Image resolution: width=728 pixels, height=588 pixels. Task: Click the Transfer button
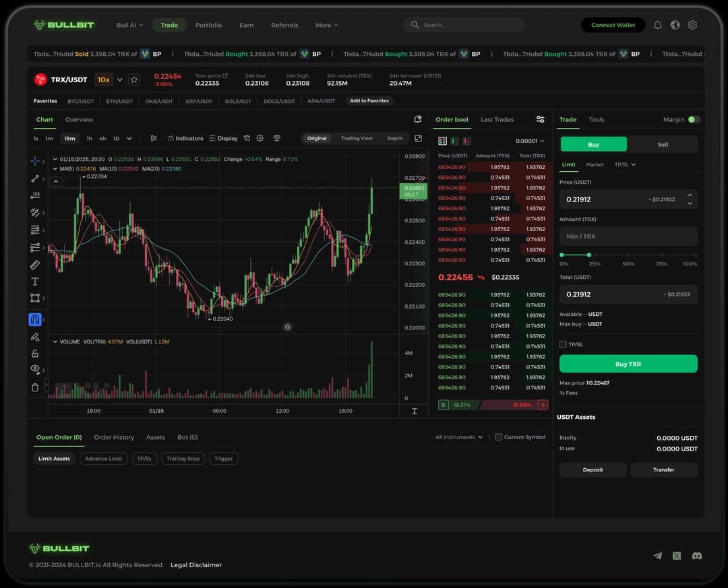(x=663, y=469)
